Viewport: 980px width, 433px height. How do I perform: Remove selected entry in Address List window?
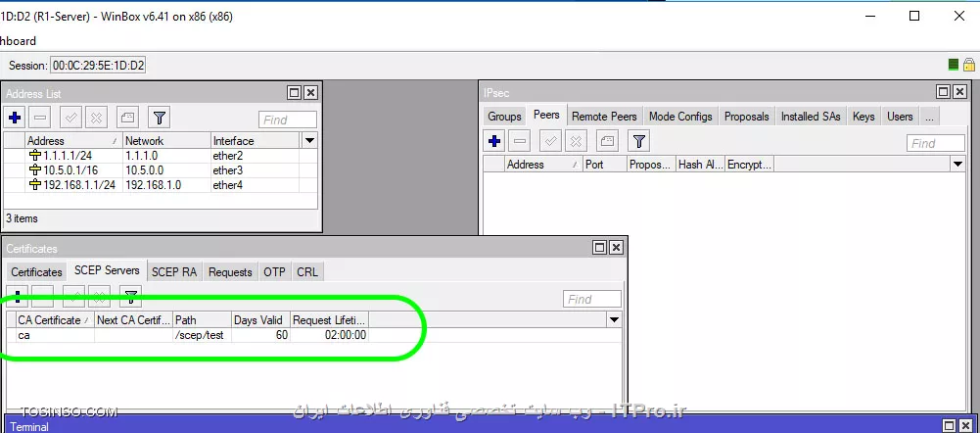(40, 117)
